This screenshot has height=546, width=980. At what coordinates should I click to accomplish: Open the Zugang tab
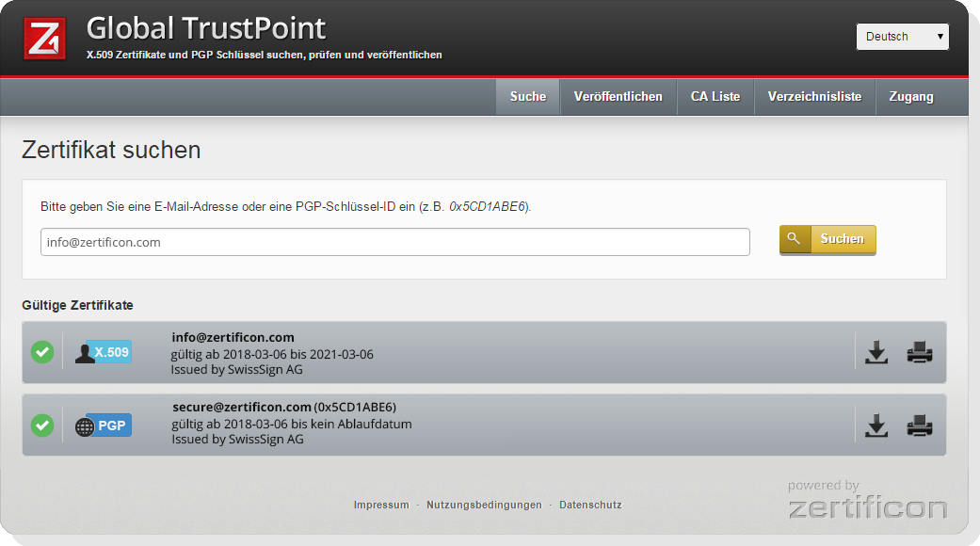click(x=911, y=97)
